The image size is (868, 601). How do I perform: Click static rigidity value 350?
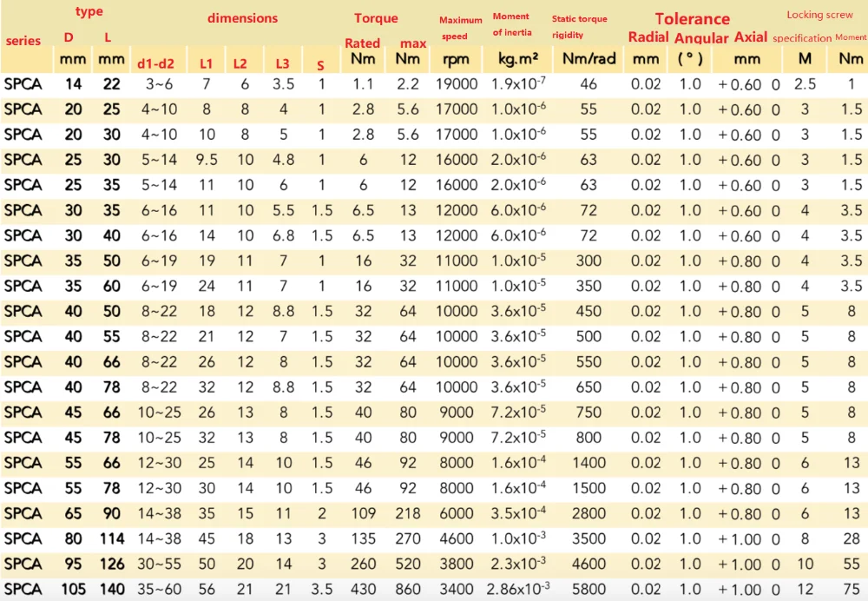click(x=589, y=287)
